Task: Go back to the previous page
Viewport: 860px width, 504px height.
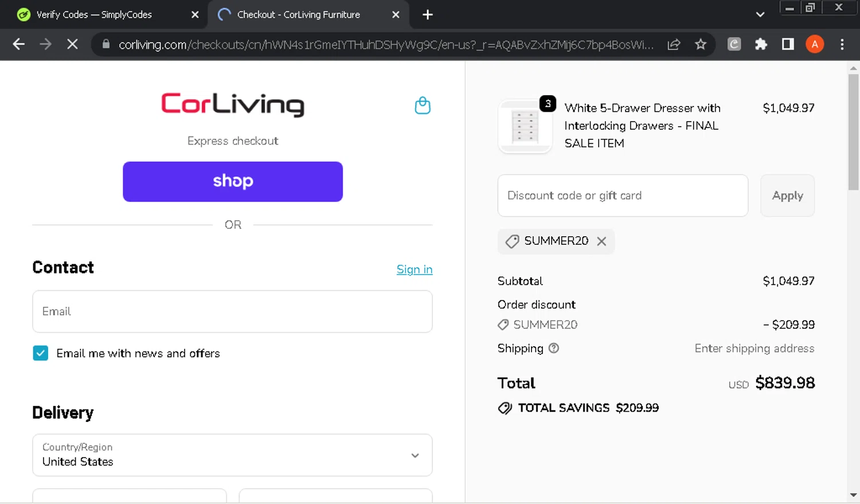Action: tap(19, 44)
